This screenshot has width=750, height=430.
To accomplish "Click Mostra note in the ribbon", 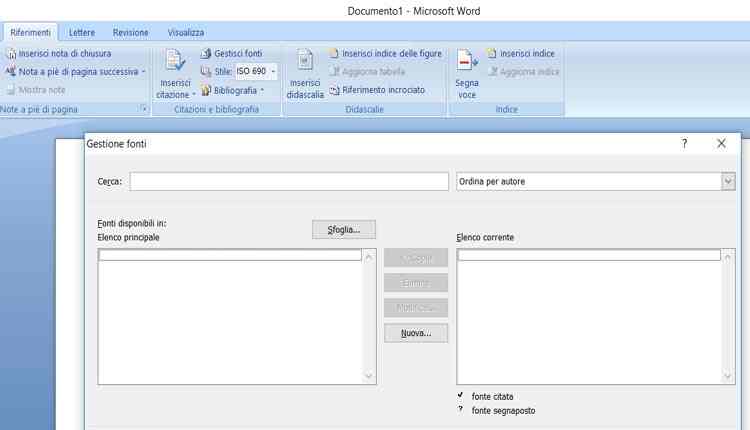I will tap(36, 90).
